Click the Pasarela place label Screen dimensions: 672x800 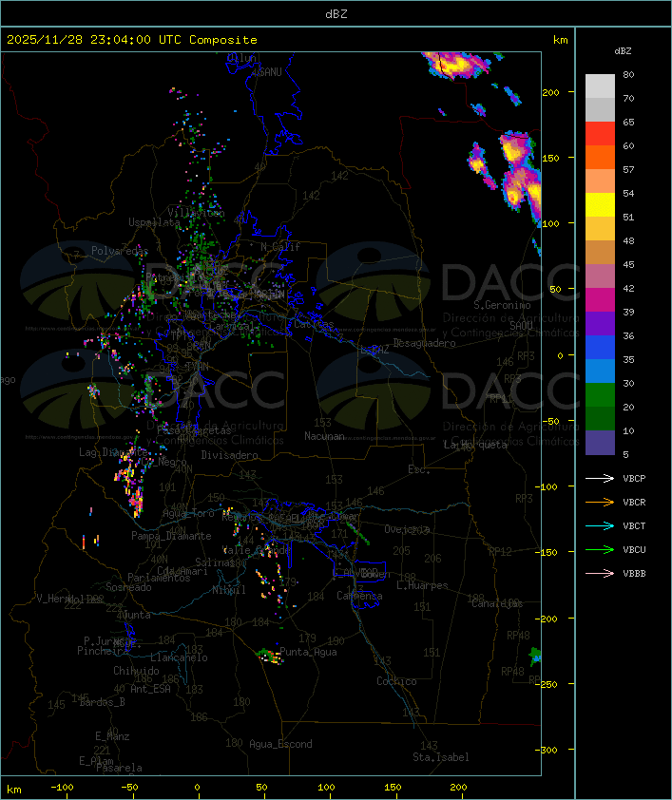(x=119, y=768)
